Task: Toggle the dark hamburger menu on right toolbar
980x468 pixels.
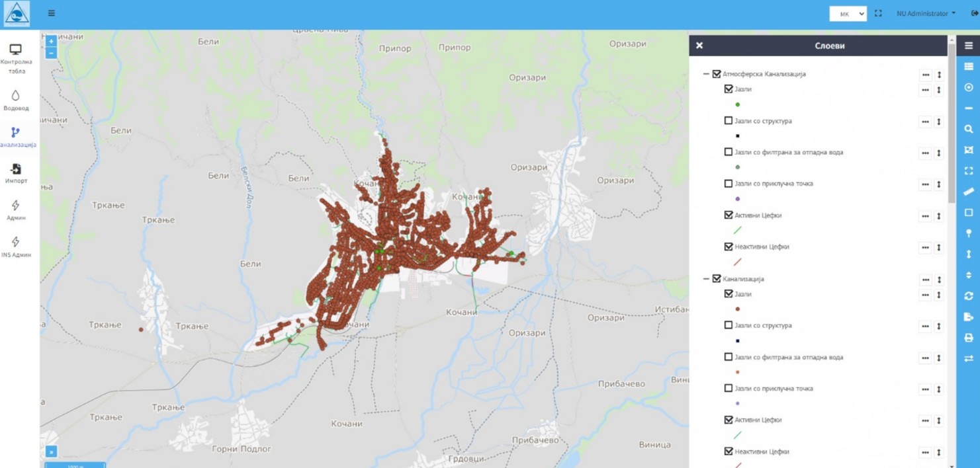Action: coord(969,46)
